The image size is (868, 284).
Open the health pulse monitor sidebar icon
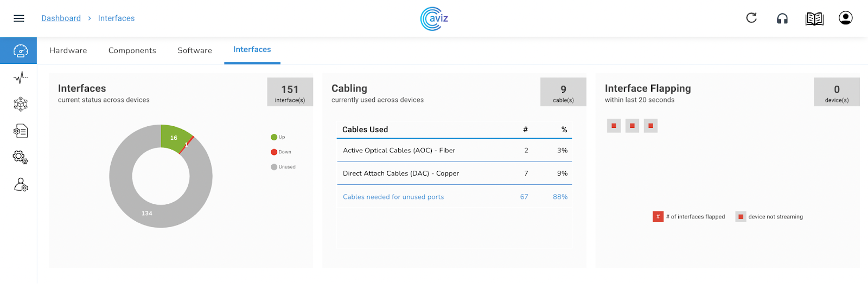coord(21,78)
